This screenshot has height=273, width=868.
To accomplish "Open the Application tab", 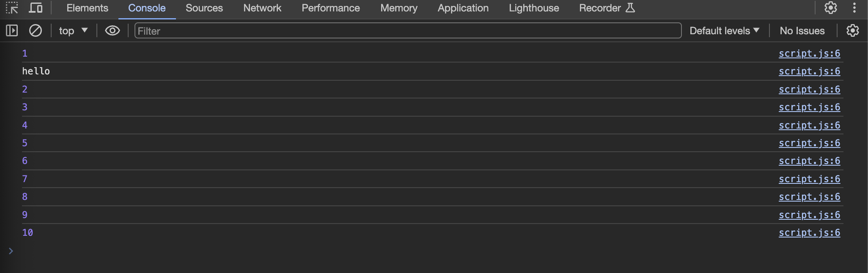I will [x=463, y=8].
